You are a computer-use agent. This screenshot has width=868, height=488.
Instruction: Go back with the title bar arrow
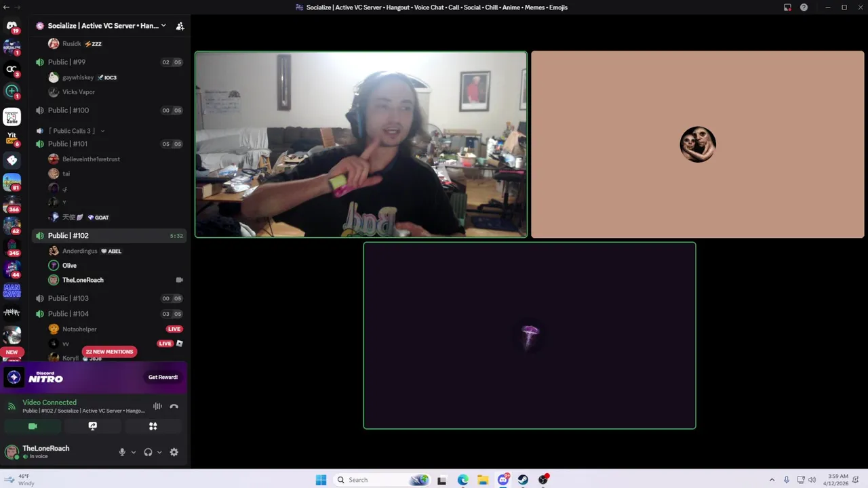(x=6, y=7)
